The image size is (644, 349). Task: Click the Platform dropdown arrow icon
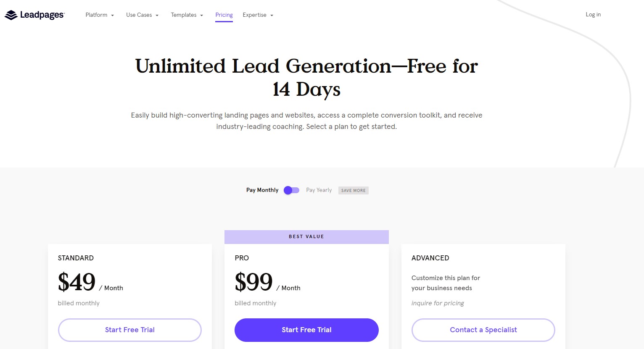coord(112,16)
